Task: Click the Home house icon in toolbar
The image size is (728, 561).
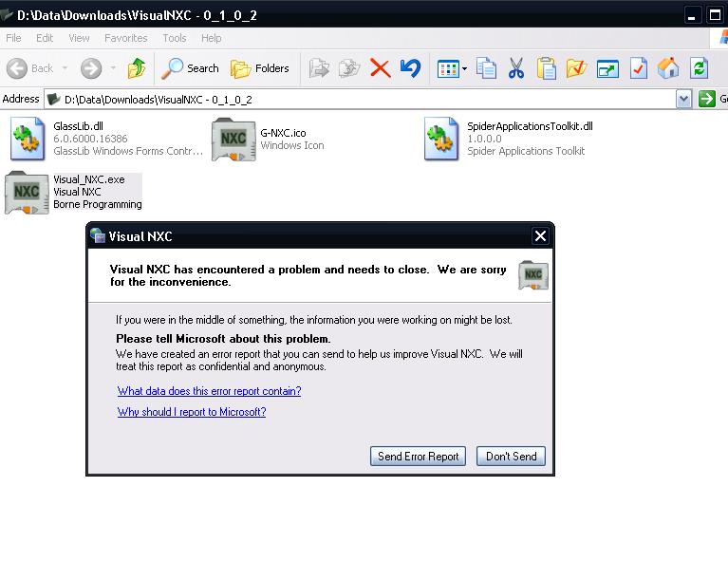Action: (668, 68)
